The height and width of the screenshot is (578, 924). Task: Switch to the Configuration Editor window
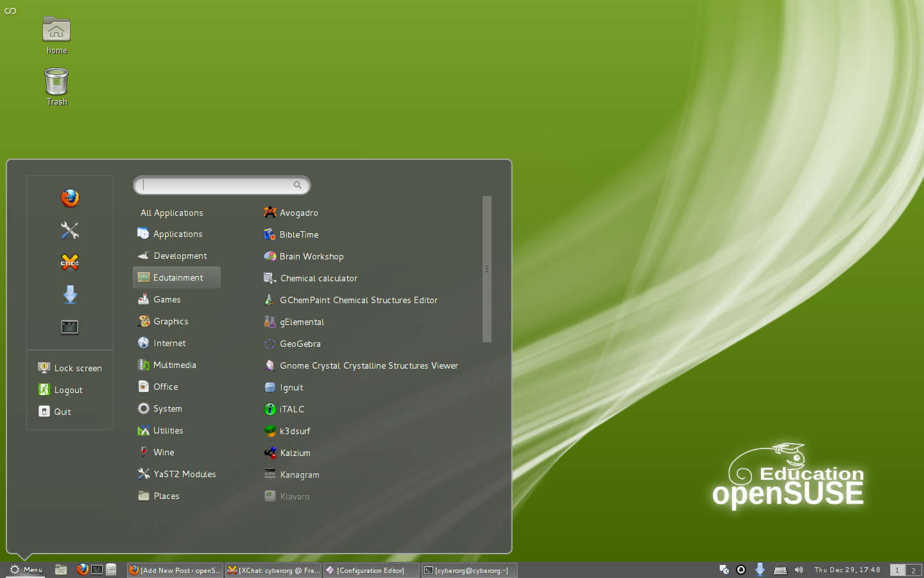point(372,570)
